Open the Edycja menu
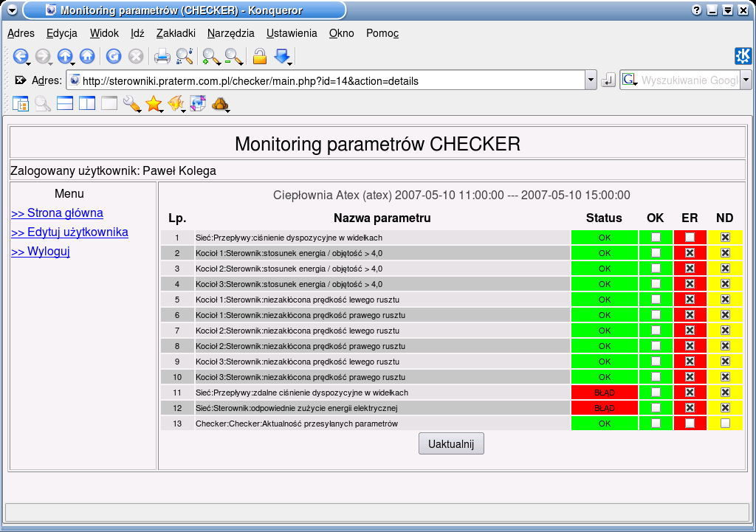 [62, 33]
